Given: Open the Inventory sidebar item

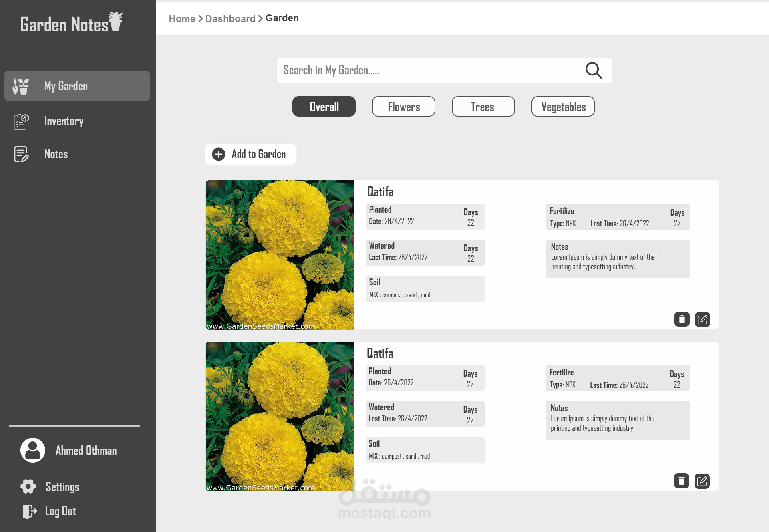Looking at the screenshot, I should coord(64,121).
